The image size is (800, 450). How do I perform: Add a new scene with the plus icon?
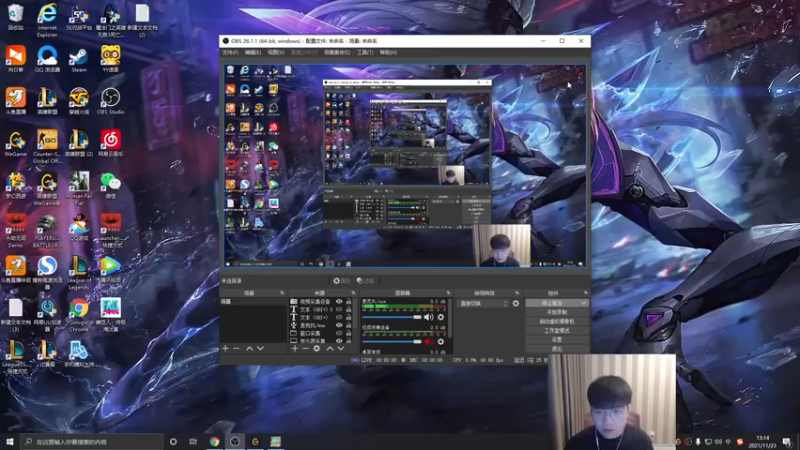point(226,348)
